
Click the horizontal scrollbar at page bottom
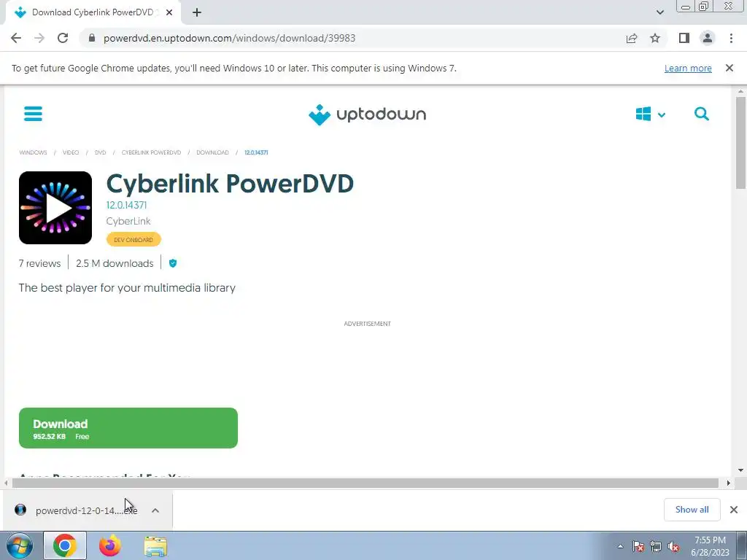click(x=365, y=483)
